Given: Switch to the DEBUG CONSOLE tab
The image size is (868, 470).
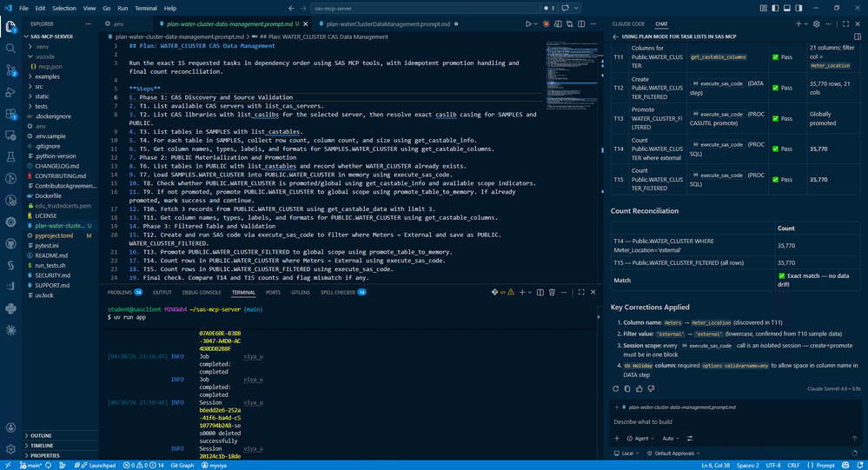Looking at the screenshot, I should pyautogui.click(x=202, y=292).
